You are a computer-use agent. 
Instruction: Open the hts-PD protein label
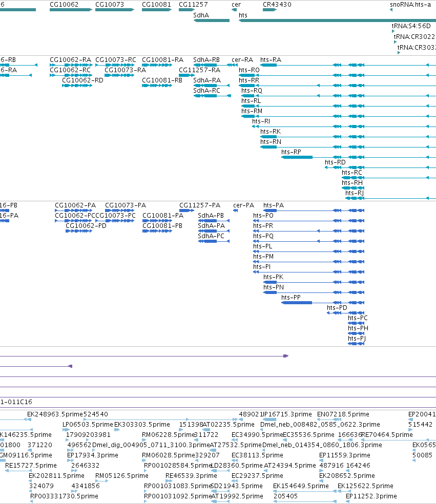pyautogui.click(x=337, y=308)
